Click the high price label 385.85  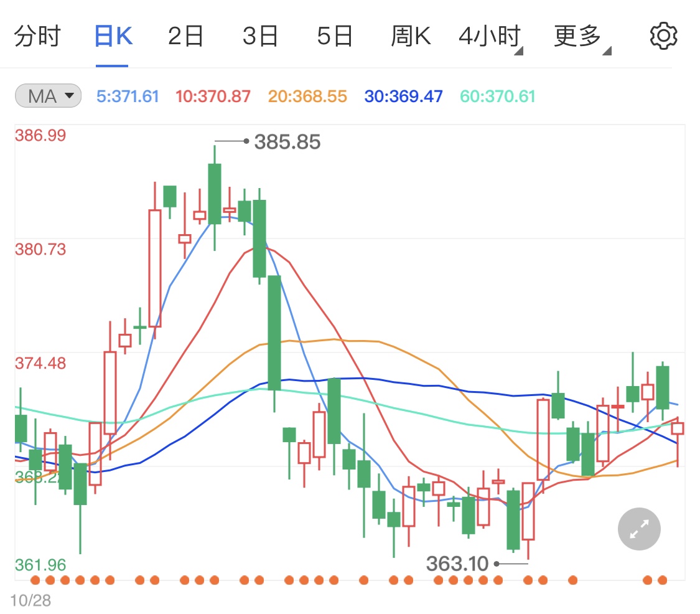[x=287, y=142]
